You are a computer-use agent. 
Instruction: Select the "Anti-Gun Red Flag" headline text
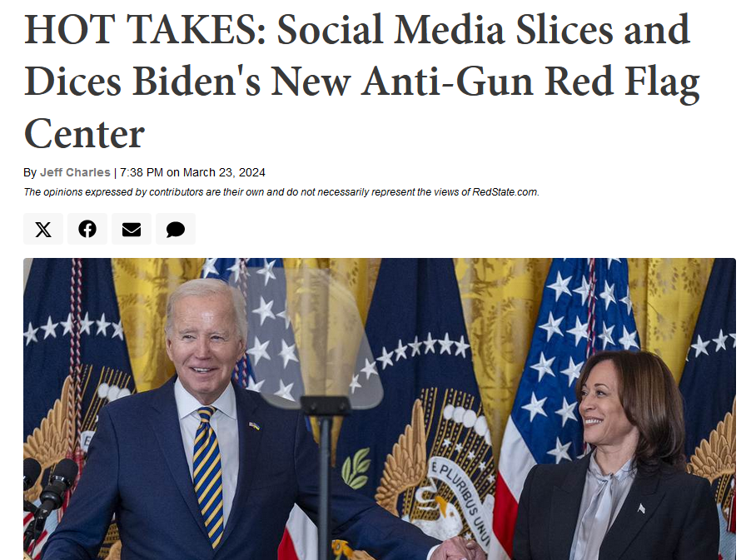tap(530, 82)
